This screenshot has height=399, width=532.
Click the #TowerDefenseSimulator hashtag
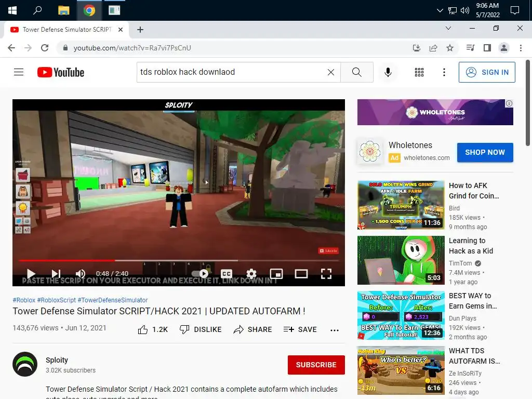pos(113,300)
